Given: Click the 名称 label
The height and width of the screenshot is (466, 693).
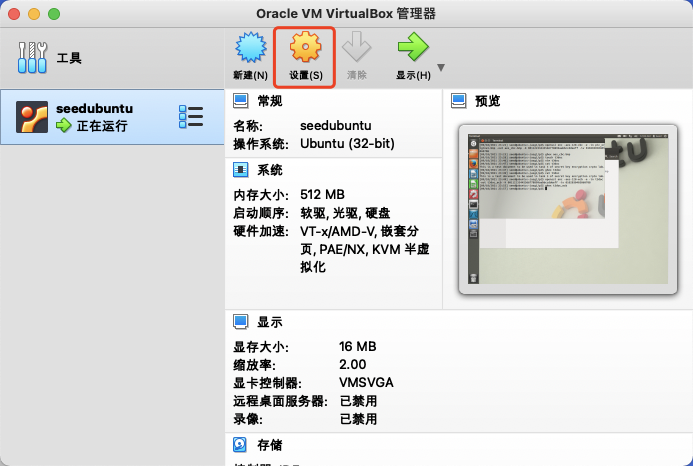Looking at the screenshot, I should pos(248,126).
